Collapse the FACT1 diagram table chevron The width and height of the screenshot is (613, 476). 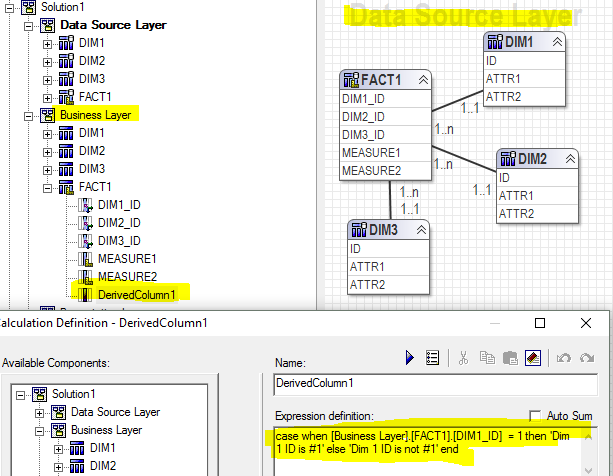point(423,80)
